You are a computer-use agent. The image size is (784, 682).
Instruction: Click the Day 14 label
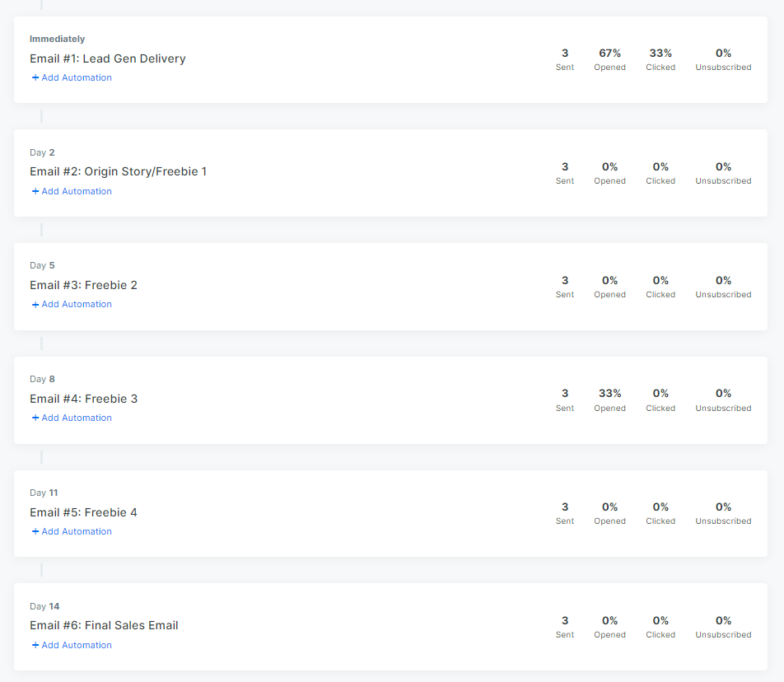coord(44,607)
